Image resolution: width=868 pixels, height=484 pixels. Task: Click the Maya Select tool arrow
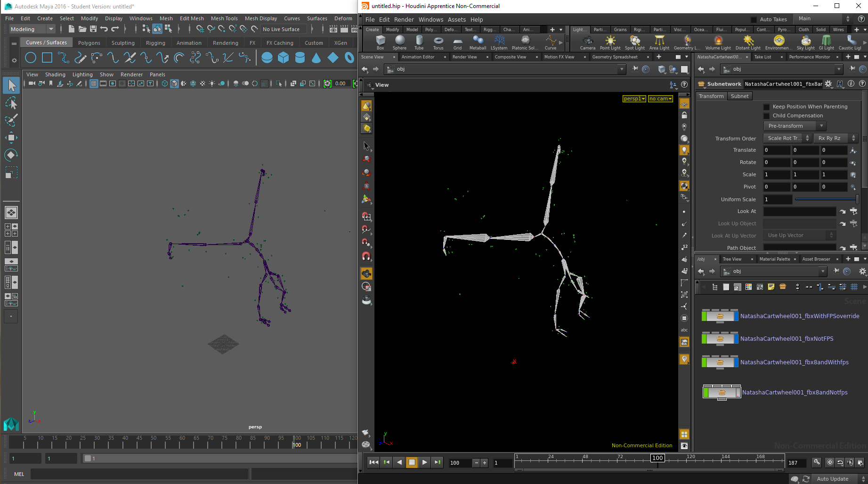[11, 85]
